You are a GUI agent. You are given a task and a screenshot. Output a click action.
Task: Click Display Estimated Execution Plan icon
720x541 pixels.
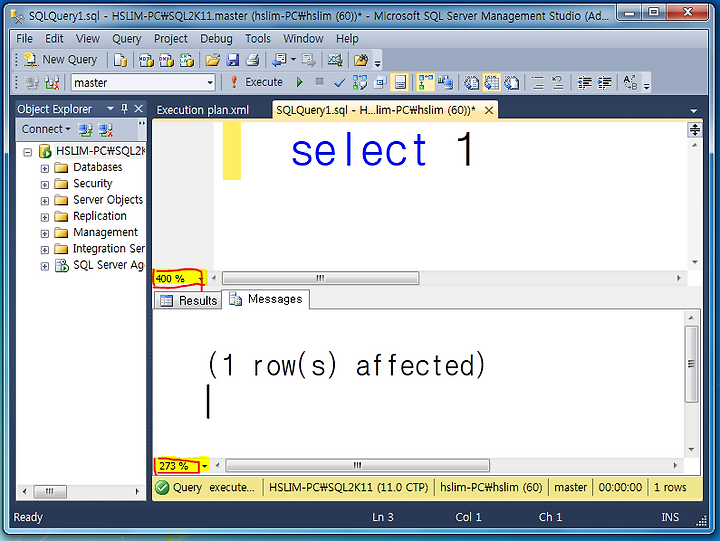tap(360, 83)
